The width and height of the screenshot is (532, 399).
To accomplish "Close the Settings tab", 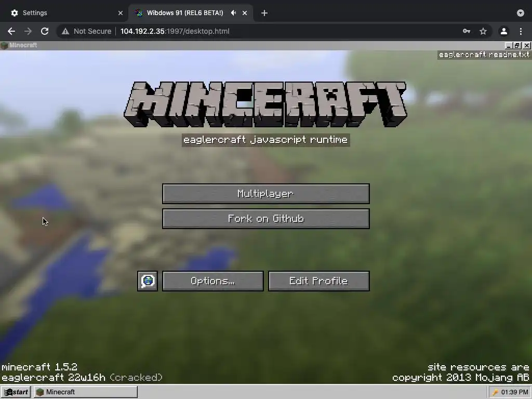I will point(120,13).
